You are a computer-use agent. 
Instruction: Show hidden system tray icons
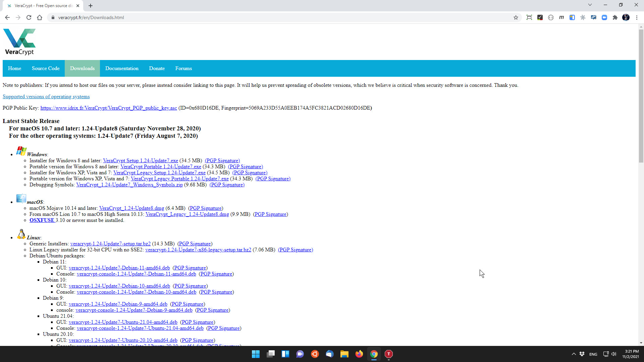(574, 354)
